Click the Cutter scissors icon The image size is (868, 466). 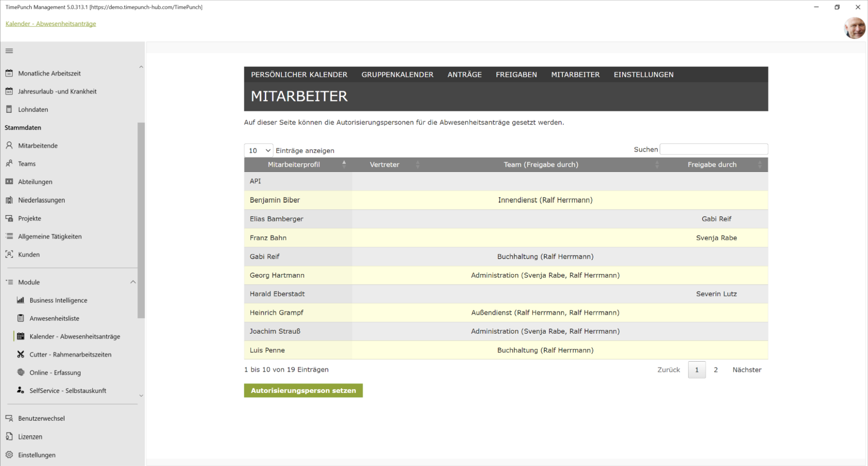(20, 355)
